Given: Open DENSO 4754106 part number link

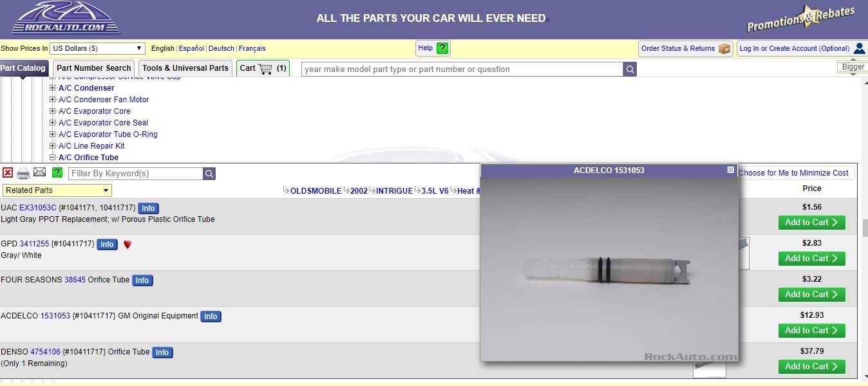Looking at the screenshot, I should point(45,352).
